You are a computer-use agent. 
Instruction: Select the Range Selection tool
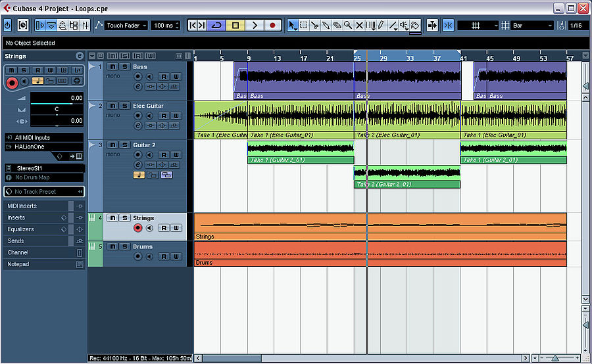[303, 25]
